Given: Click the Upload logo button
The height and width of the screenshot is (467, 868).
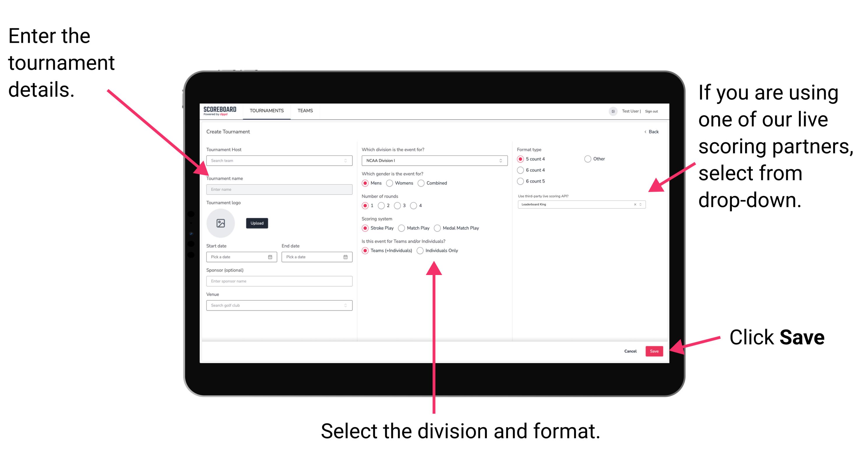Looking at the screenshot, I should (256, 223).
